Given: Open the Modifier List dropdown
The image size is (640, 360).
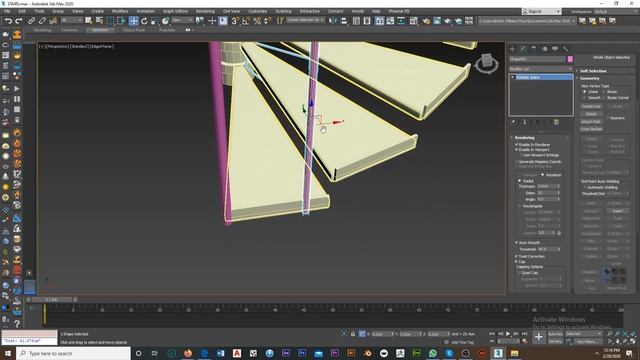Looking at the screenshot, I should 541,69.
